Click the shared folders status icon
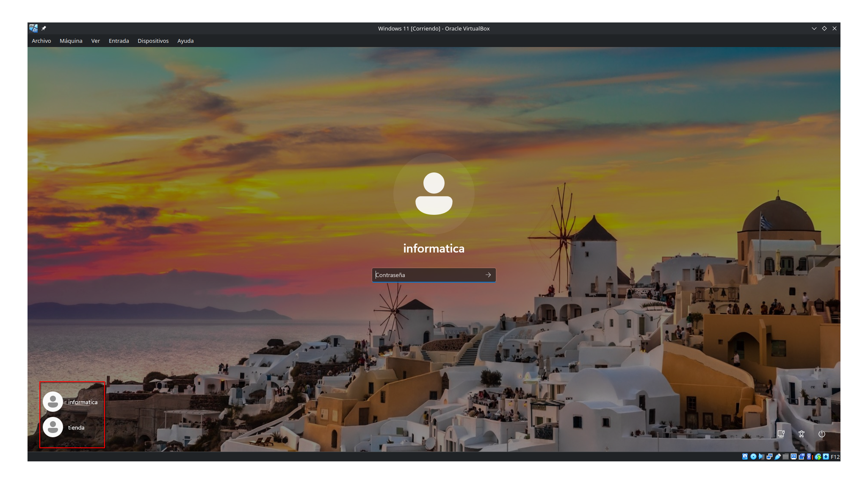Image resolution: width=868 pixels, height=494 pixels. point(785,456)
